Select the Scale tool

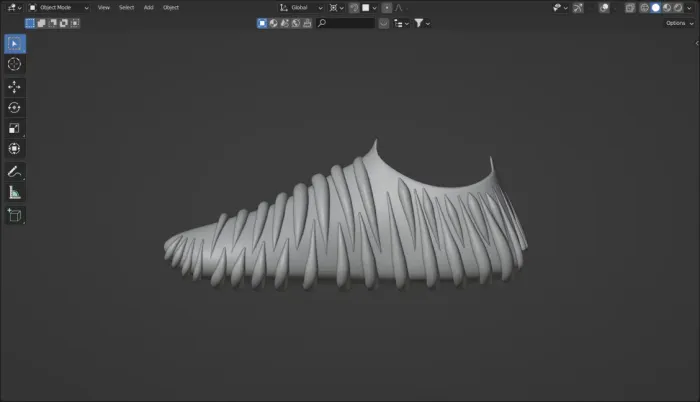pyautogui.click(x=15, y=128)
